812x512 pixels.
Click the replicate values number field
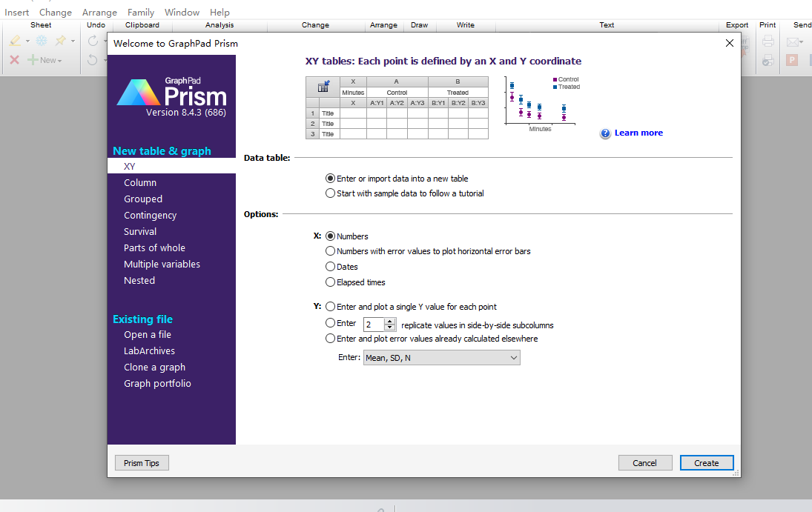tap(374, 325)
